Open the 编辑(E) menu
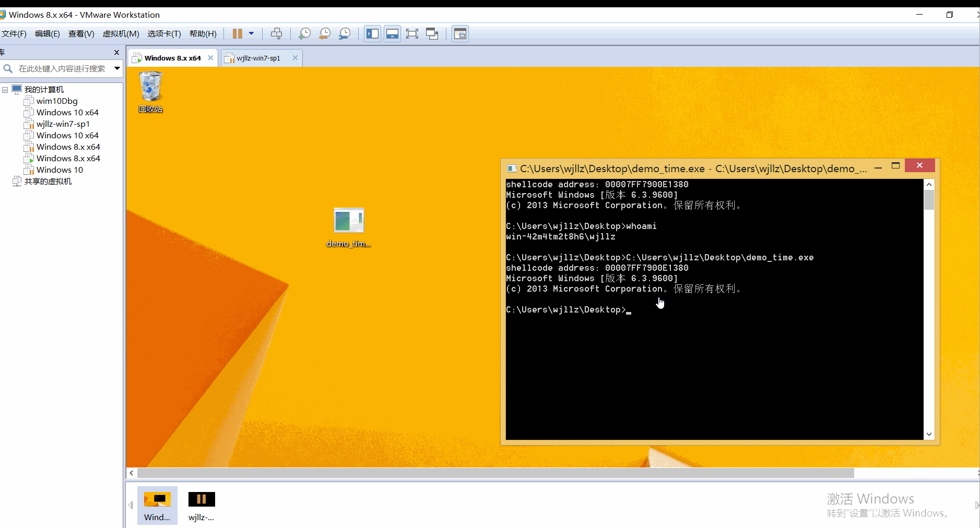 coord(48,34)
